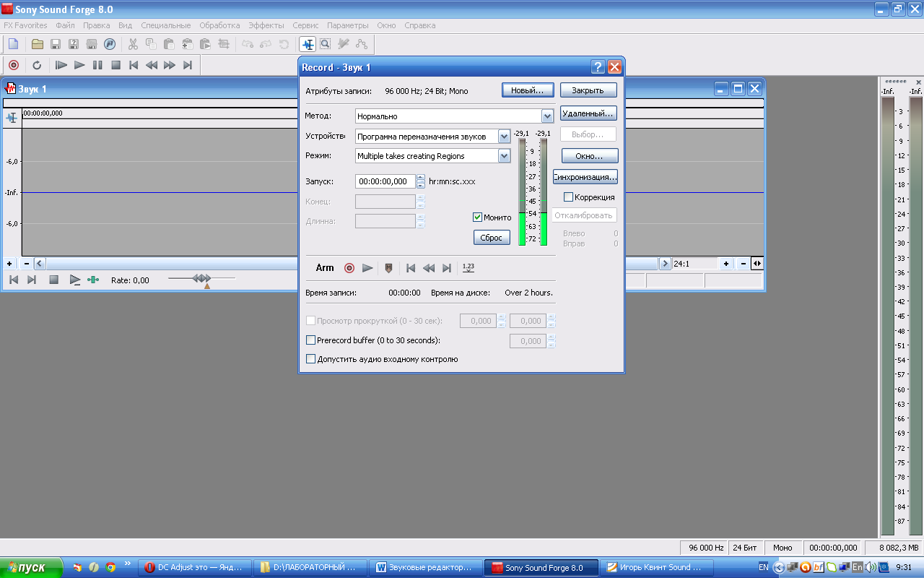Open the Правка menu

[x=96, y=25]
